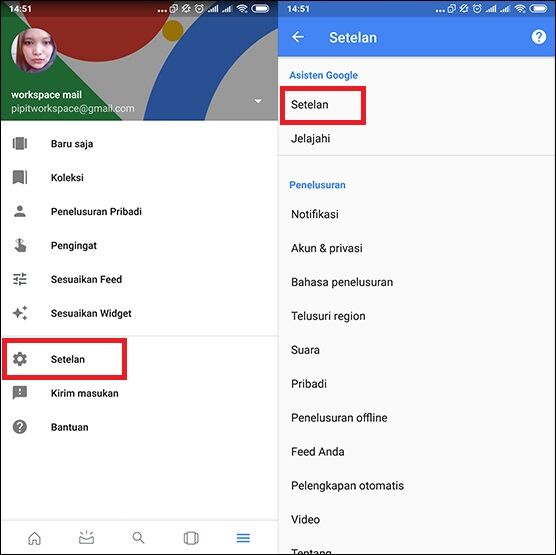Click the Baru saja carousel icon
Viewport: 556px width, 555px height.
pyautogui.click(x=20, y=144)
